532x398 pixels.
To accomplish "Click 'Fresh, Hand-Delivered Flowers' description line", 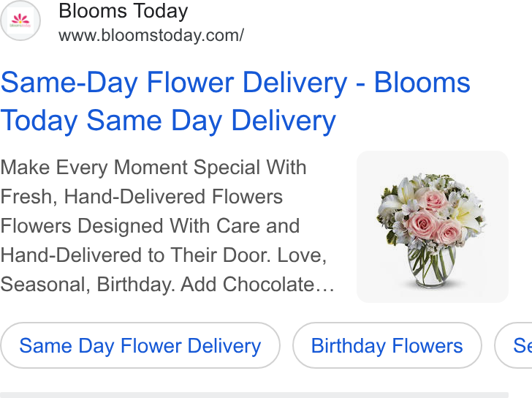I will pos(142,197).
